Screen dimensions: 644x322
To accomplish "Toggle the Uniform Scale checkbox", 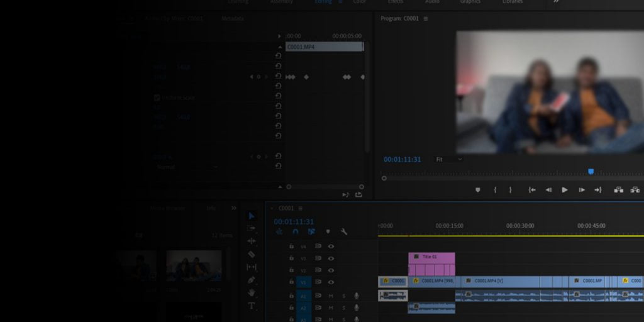I will (157, 97).
